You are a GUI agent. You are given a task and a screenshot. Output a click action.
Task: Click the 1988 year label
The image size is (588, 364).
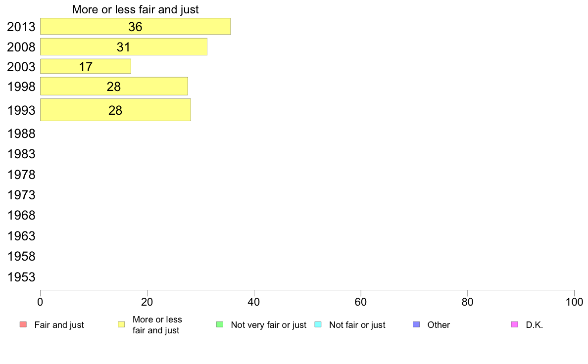click(x=21, y=134)
